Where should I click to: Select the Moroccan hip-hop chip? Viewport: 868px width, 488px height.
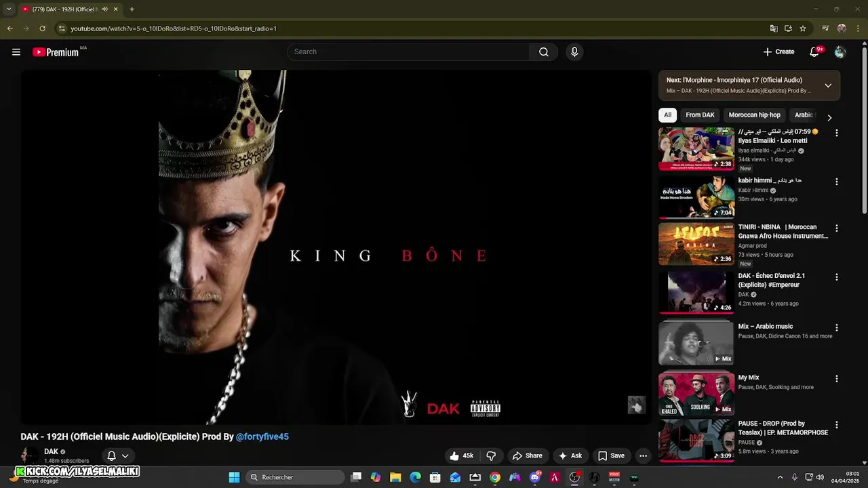click(755, 115)
